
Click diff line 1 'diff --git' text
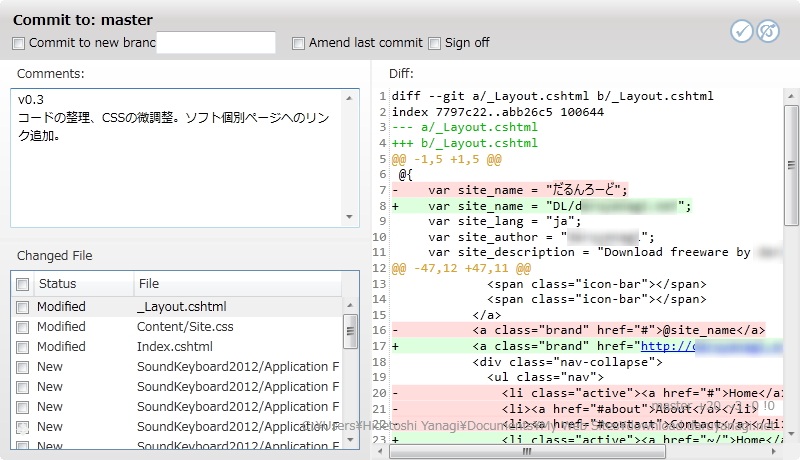[x=553, y=96]
